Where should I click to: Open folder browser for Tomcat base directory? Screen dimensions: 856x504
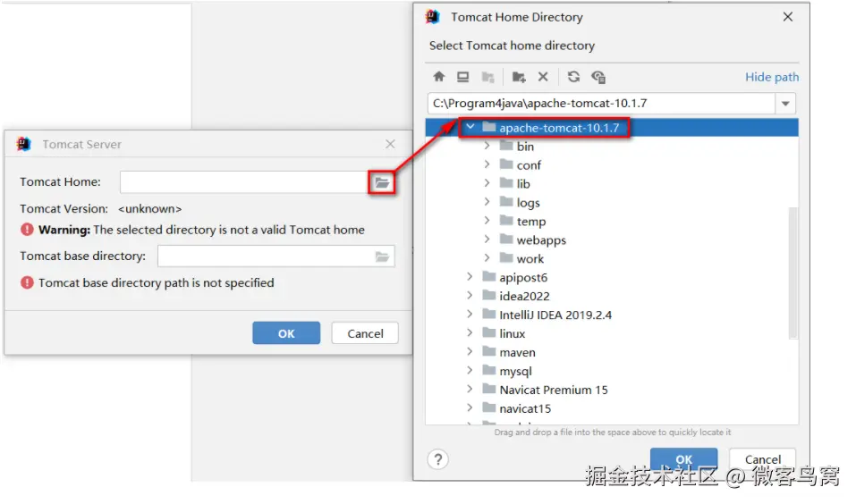pos(382,256)
